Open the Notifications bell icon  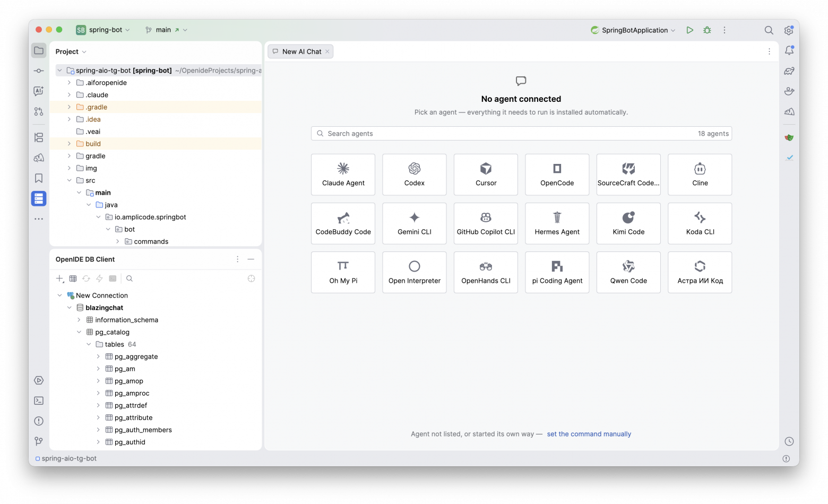(x=789, y=50)
